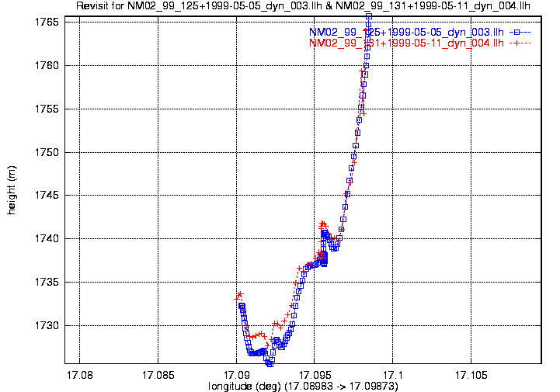560x392 pixels.
Task: Click the blue square legend marker sample
Action: (x=519, y=33)
